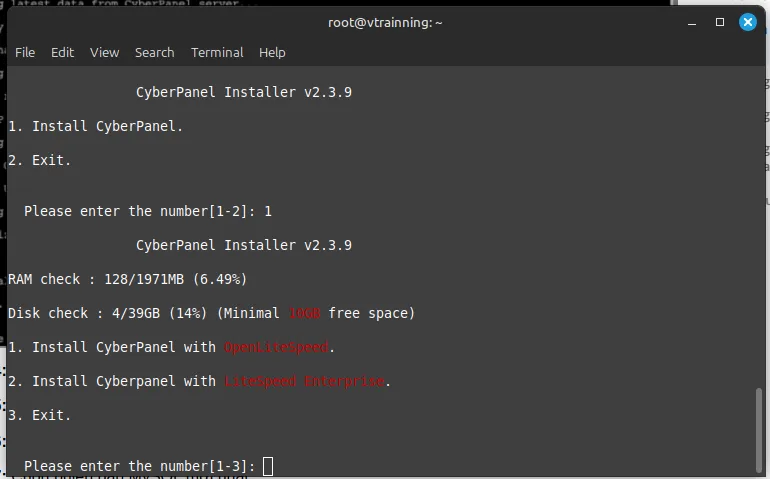
Task: Click the '1. Install CyberPanel.' option line
Action: coord(96,126)
